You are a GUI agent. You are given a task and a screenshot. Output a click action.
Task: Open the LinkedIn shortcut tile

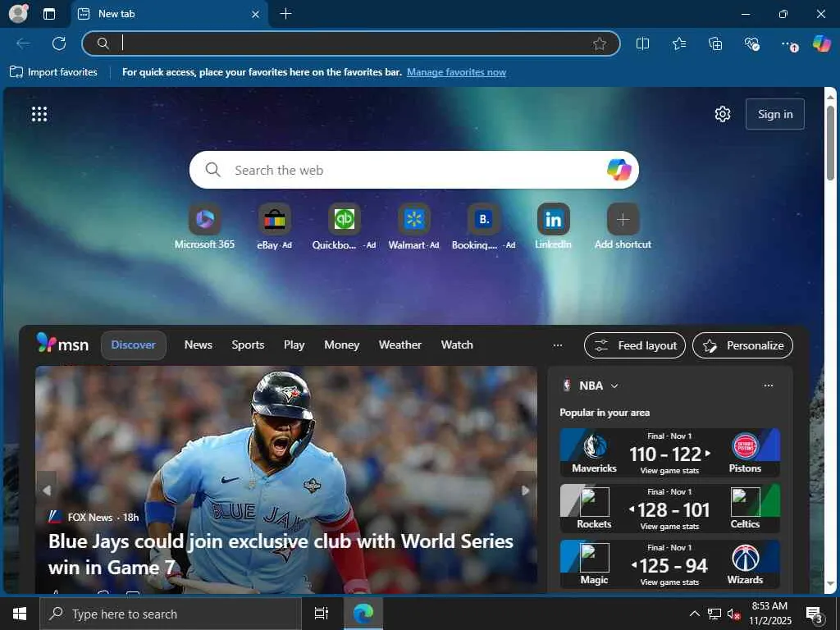[x=553, y=226]
